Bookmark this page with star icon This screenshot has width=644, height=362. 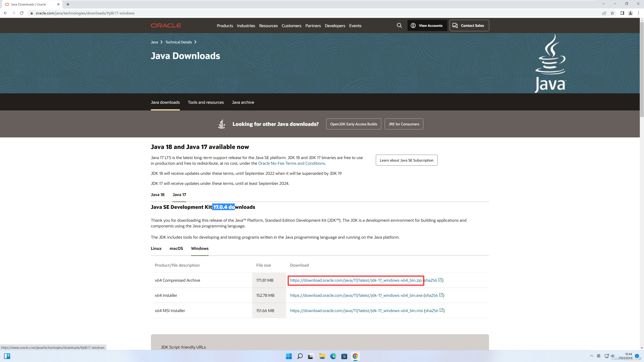[612, 13]
